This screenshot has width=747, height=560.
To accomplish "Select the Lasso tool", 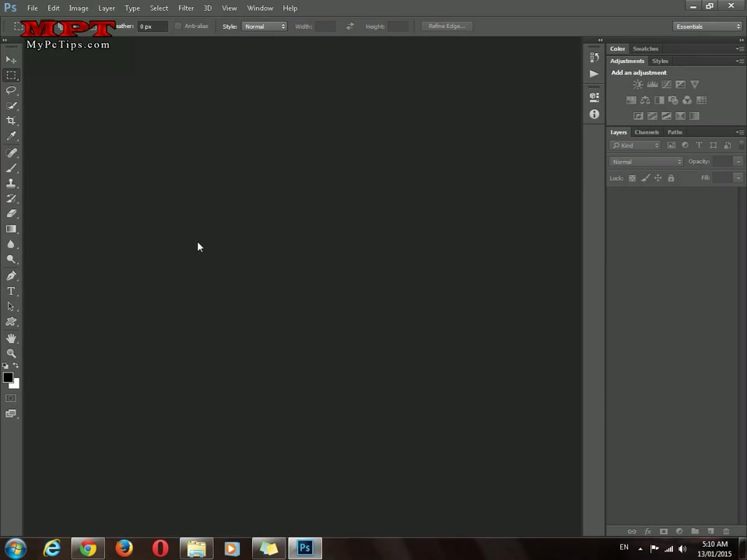I will (x=11, y=90).
